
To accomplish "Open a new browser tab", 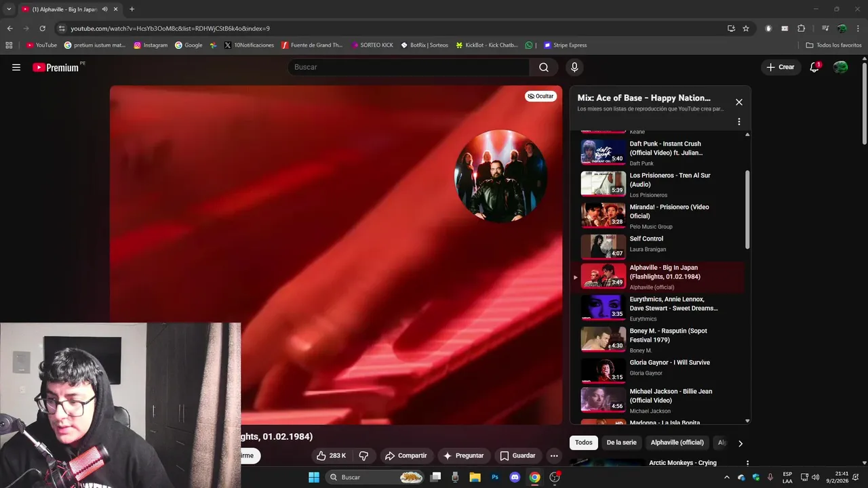I will coord(132,9).
